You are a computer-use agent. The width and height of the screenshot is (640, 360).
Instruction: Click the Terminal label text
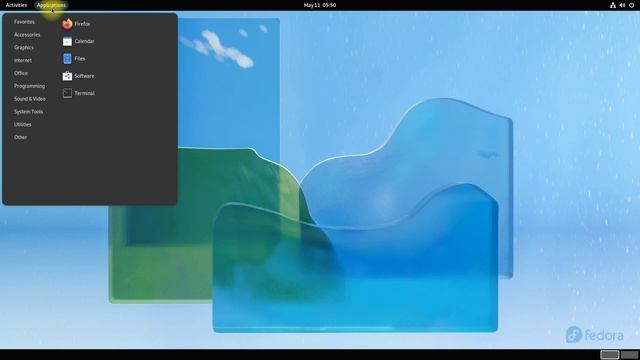click(84, 93)
